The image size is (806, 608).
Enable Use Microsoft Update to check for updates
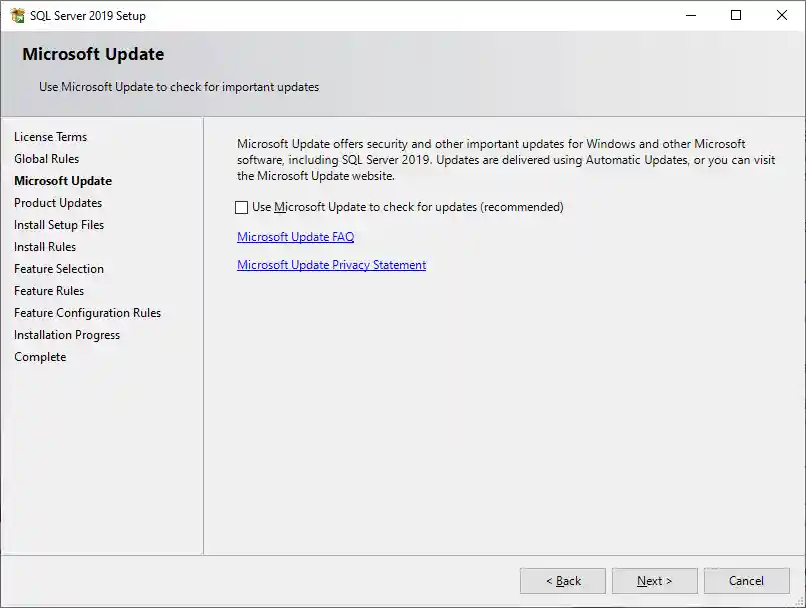(x=240, y=207)
